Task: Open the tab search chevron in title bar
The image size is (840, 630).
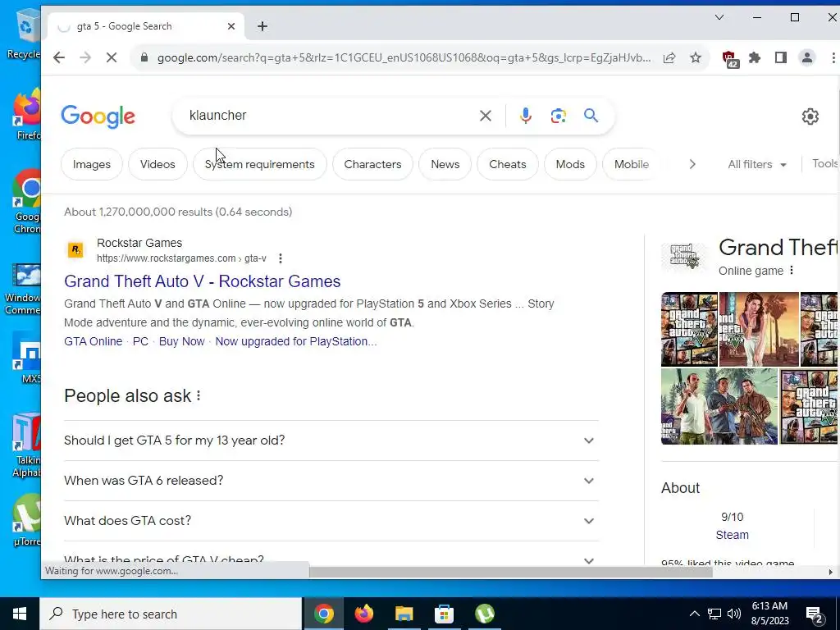Action: pos(719,18)
